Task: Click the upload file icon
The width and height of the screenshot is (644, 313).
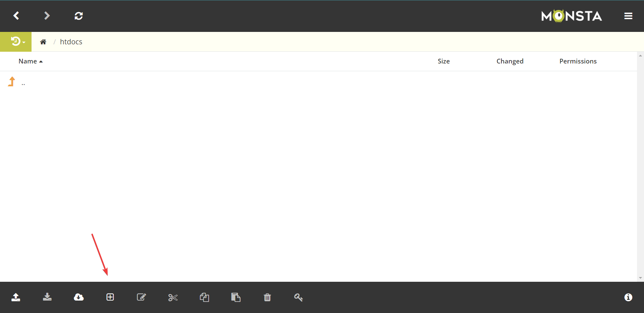Action: (x=16, y=297)
